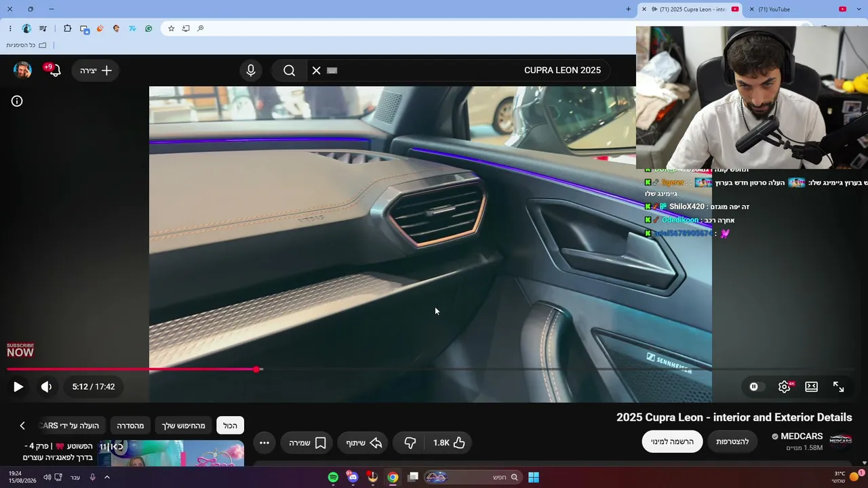The image size is (868, 488).
Task: Subscribe using the הרשמה למינוי button
Action: point(672,442)
